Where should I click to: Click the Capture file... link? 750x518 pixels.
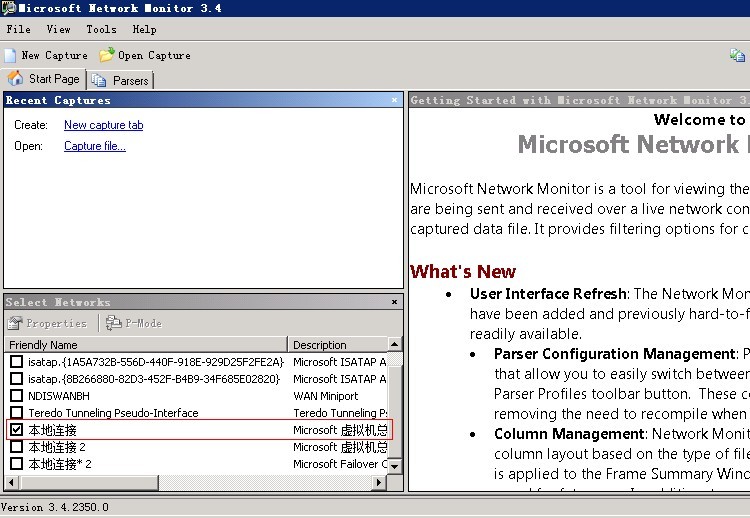point(95,146)
